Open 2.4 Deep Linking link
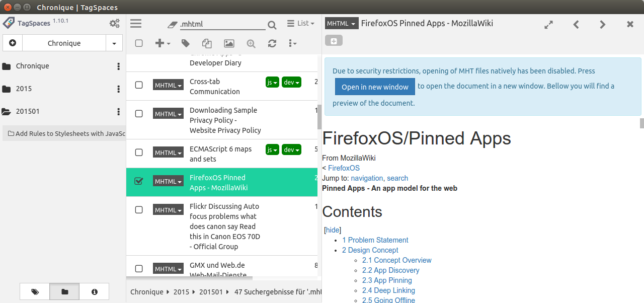 388,290
